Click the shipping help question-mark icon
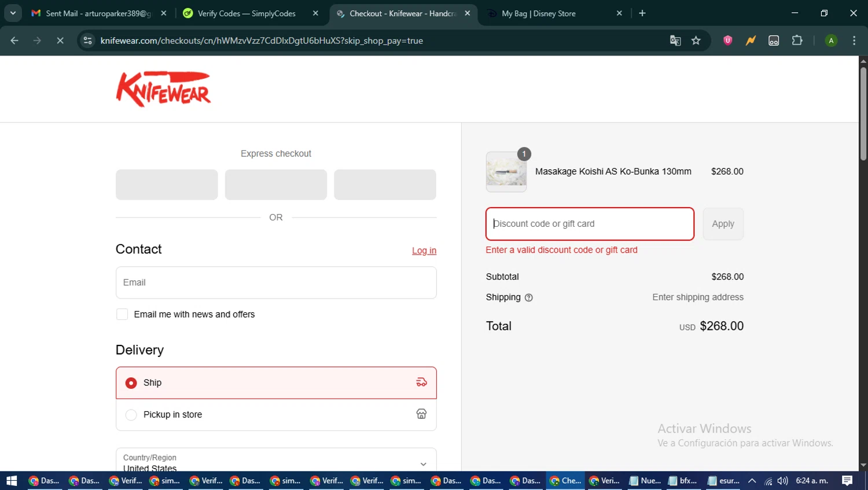The image size is (868, 490). click(x=528, y=297)
